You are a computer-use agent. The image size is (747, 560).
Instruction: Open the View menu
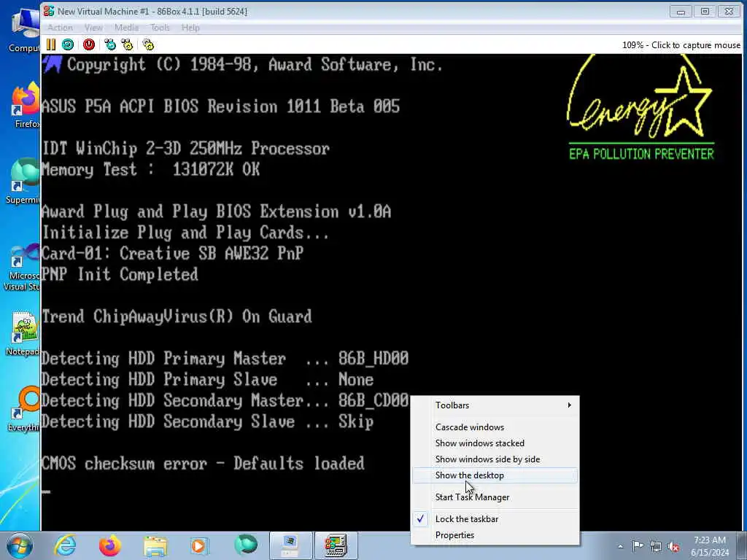point(93,28)
